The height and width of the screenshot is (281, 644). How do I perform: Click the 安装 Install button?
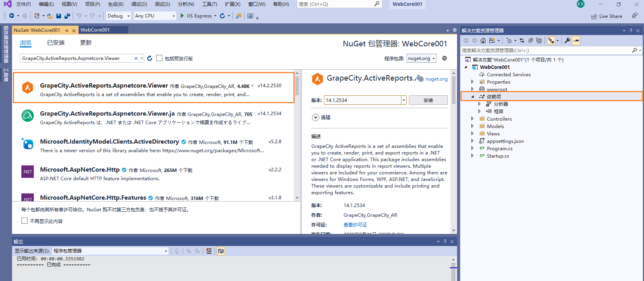point(428,100)
